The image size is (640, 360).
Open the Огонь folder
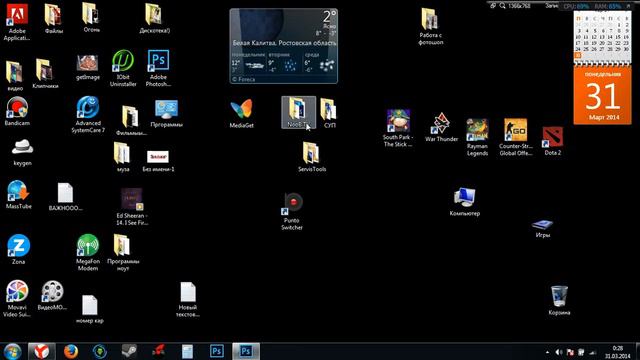[91, 18]
